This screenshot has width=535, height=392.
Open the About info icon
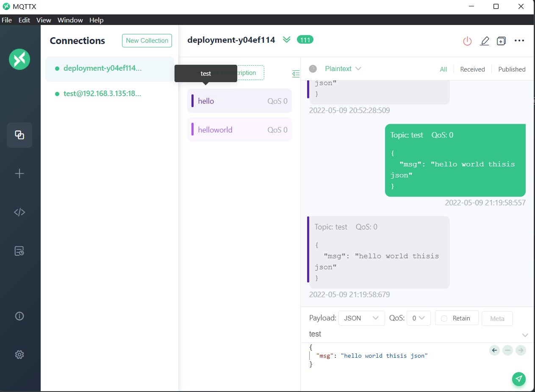[19, 316]
